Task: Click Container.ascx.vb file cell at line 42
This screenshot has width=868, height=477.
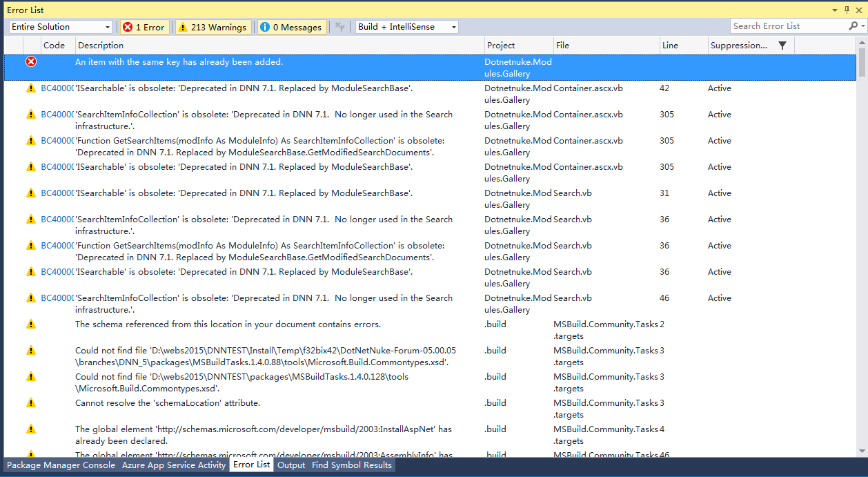Action: pos(588,88)
